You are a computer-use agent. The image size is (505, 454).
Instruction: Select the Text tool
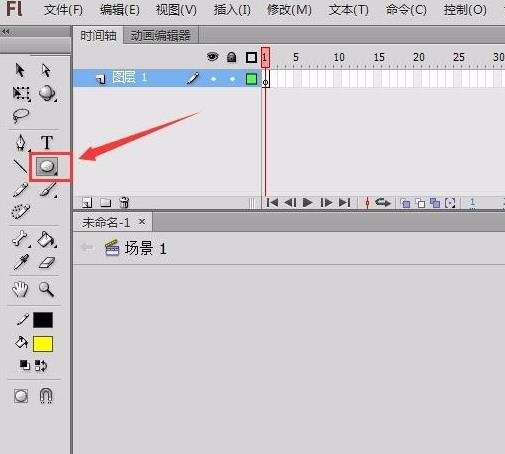47,143
